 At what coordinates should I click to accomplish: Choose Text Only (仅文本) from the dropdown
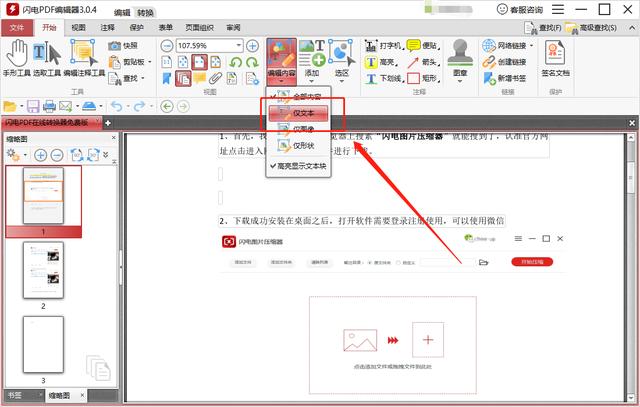point(300,113)
